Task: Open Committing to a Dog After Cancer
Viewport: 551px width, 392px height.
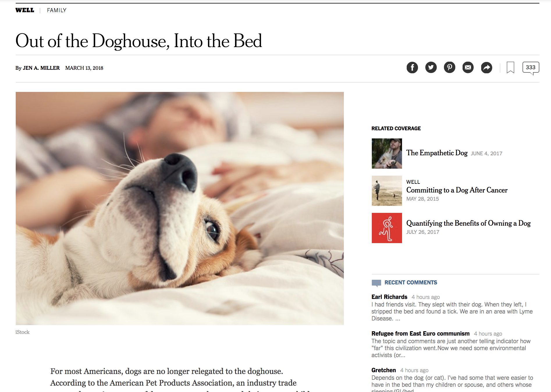Action: click(x=457, y=190)
